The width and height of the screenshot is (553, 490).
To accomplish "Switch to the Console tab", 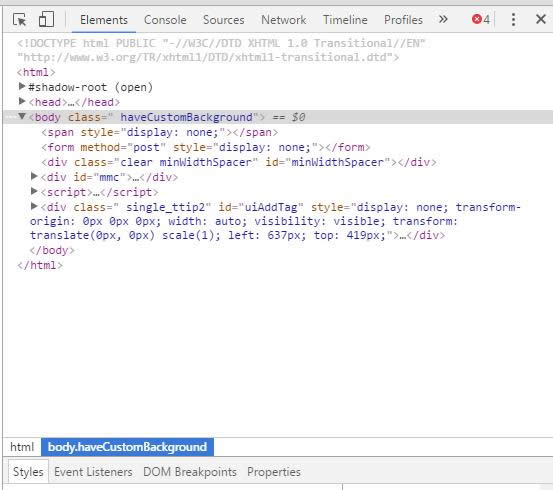I will [165, 20].
